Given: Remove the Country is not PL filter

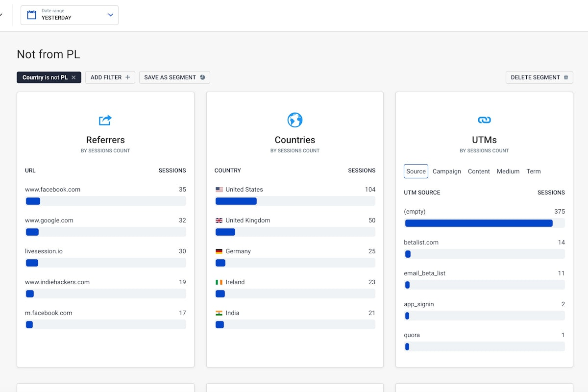Looking at the screenshot, I should 73,77.
